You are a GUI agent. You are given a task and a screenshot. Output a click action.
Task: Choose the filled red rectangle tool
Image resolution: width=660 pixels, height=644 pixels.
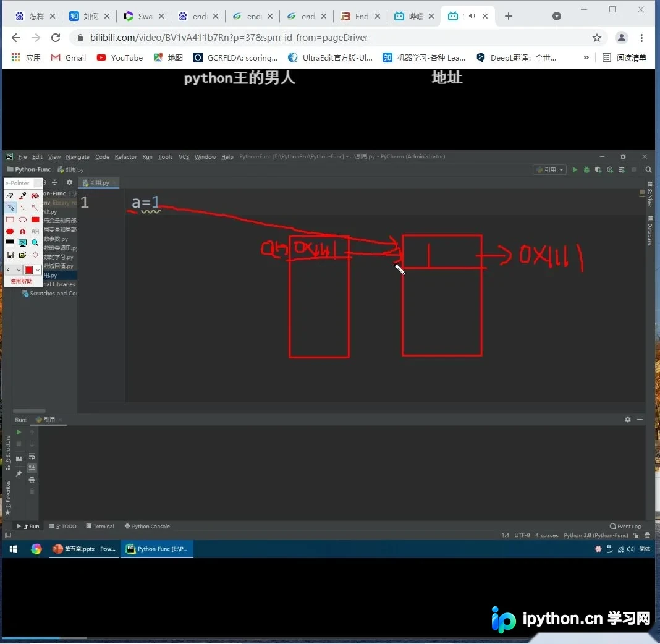click(x=35, y=220)
